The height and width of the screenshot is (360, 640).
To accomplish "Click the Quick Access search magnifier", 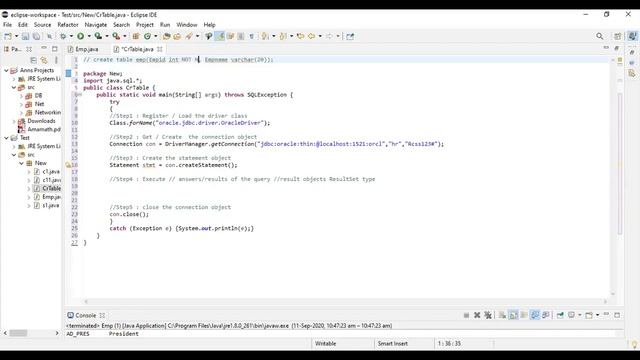I will click(600, 36).
